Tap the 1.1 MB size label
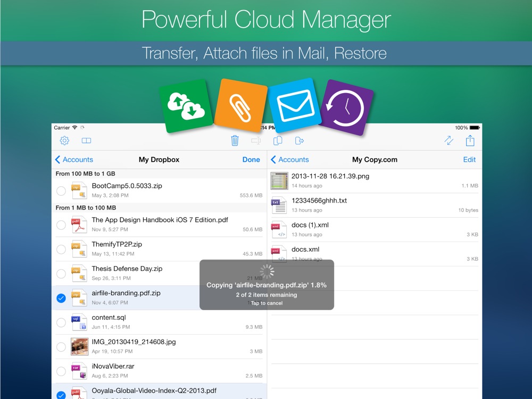 [470, 186]
